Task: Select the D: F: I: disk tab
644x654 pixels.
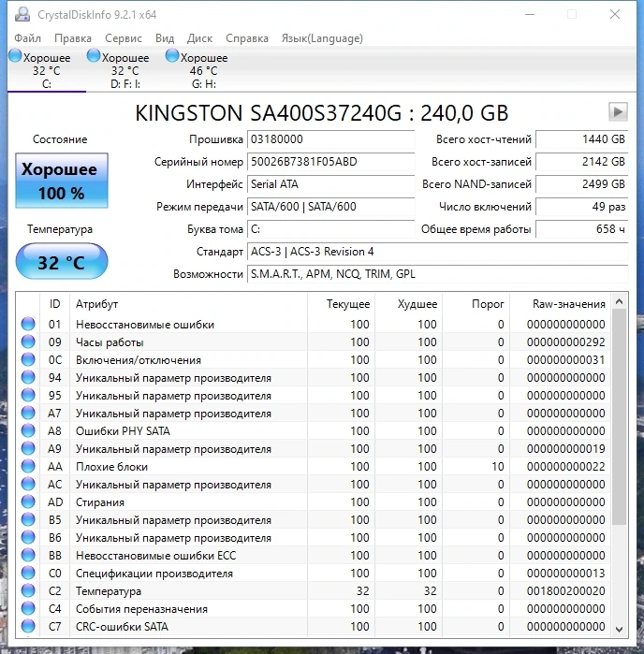Action: [x=125, y=70]
